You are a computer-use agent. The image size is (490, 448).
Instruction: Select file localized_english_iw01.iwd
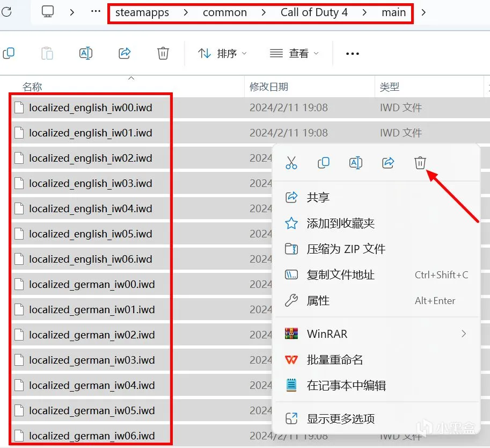click(x=91, y=133)
